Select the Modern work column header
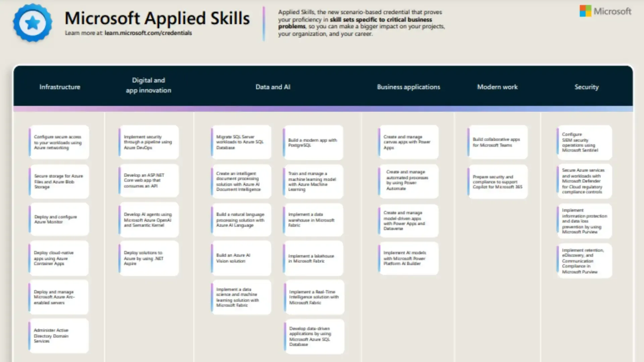The image size is (644, 362). [497, 87]
